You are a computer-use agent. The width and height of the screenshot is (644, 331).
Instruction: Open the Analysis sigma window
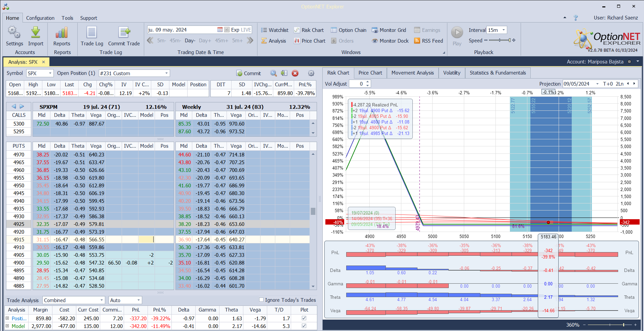(274, 41)
